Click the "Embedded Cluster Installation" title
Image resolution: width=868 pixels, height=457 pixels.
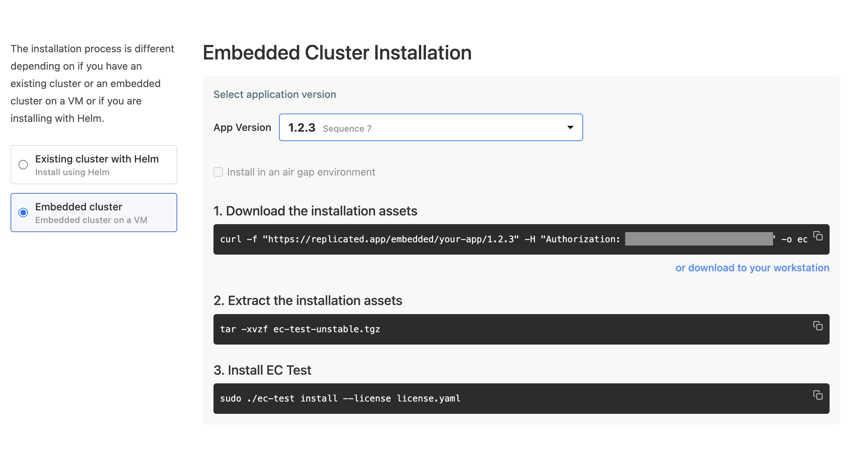pos(337,53)
